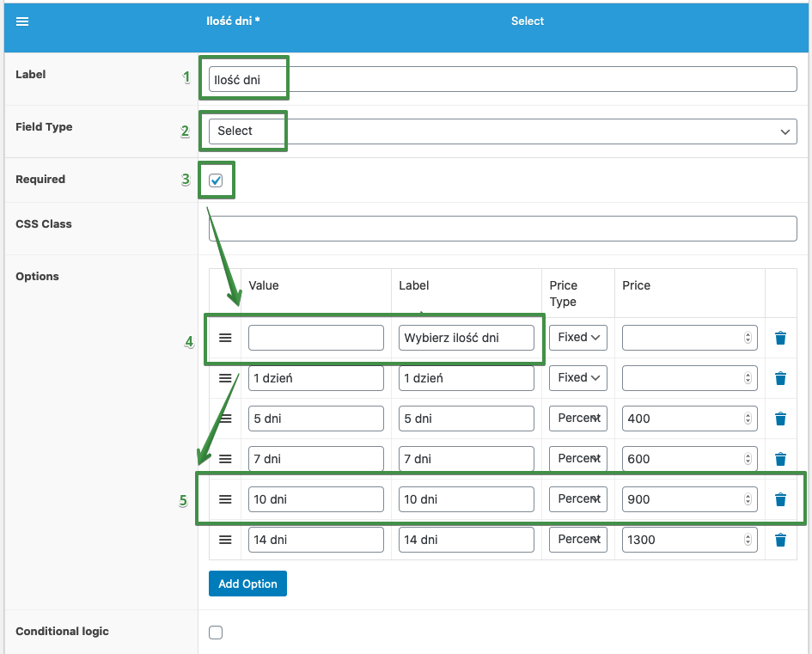Click the Label field containing '14 dni'
The width and height of the screenshot is (812, 654).
pos(466,540)
